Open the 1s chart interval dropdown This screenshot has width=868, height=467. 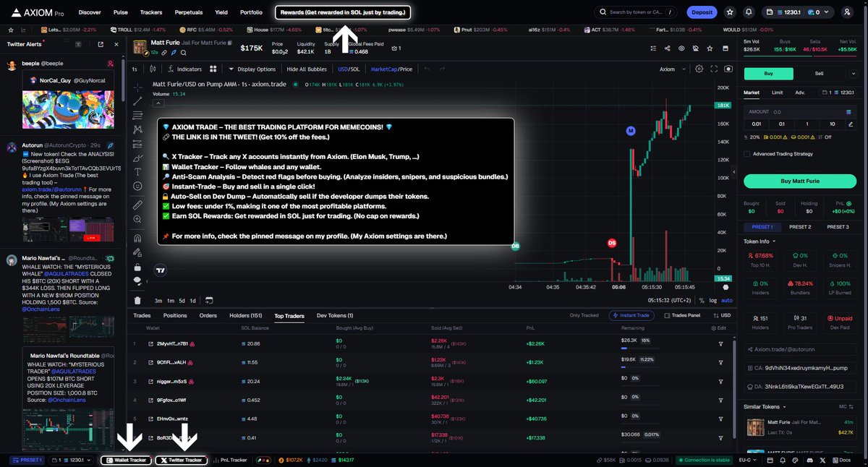pos(135,69)
